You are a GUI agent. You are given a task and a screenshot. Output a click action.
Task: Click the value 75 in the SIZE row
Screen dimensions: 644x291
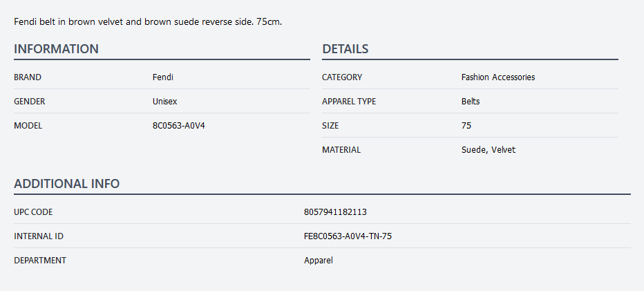click(466, 126)
